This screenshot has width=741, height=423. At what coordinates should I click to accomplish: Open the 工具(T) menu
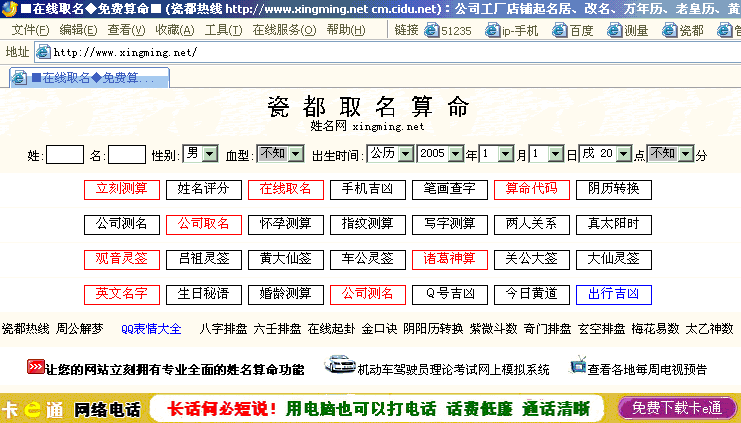pos(224,30)
